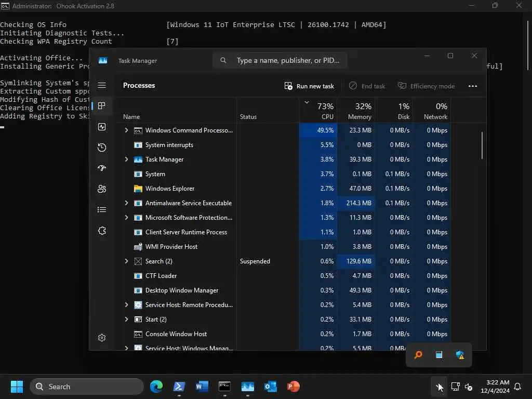Open Details page in Task Manager sidebar

click(x=102, y=210)
